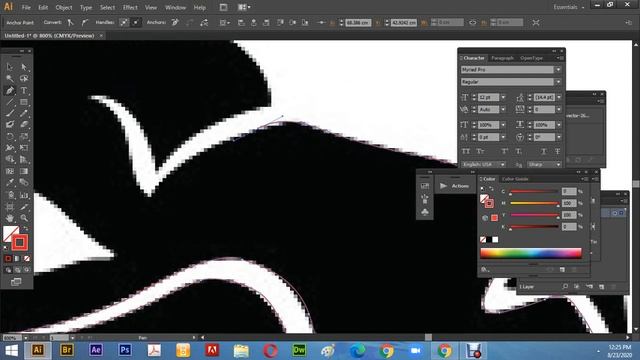This screenshot has width=640, height=360.
Task: Toggle Small Caps in Character panel
Action: [x=480, y=151]
